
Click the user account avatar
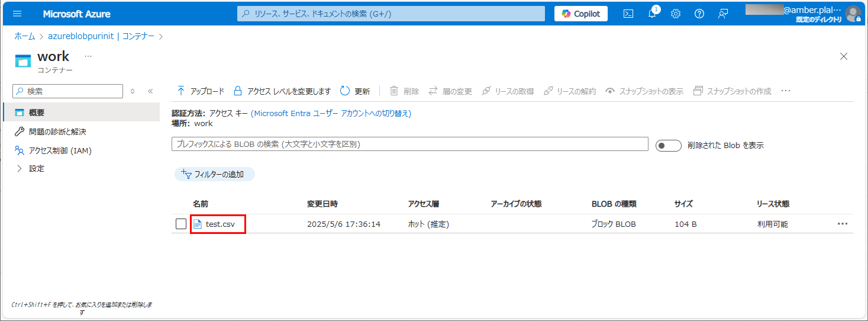(853, 14)
